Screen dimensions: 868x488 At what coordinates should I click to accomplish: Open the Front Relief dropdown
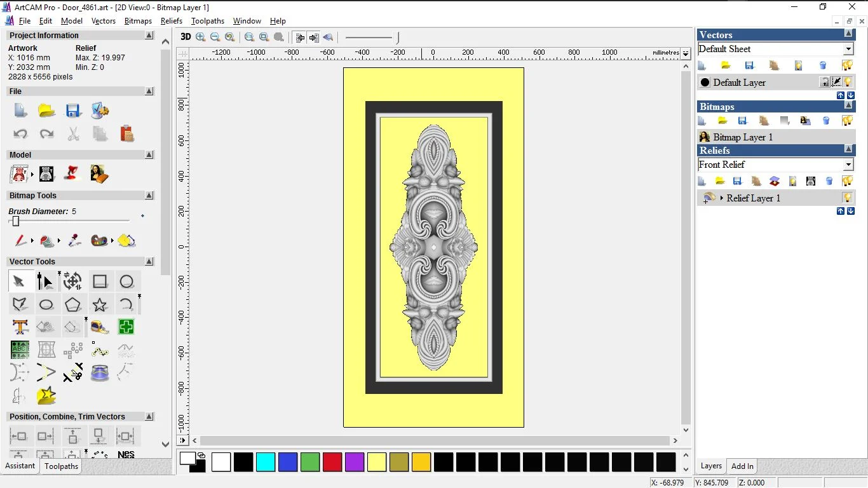pyautogui.click(x=848, y=165)
